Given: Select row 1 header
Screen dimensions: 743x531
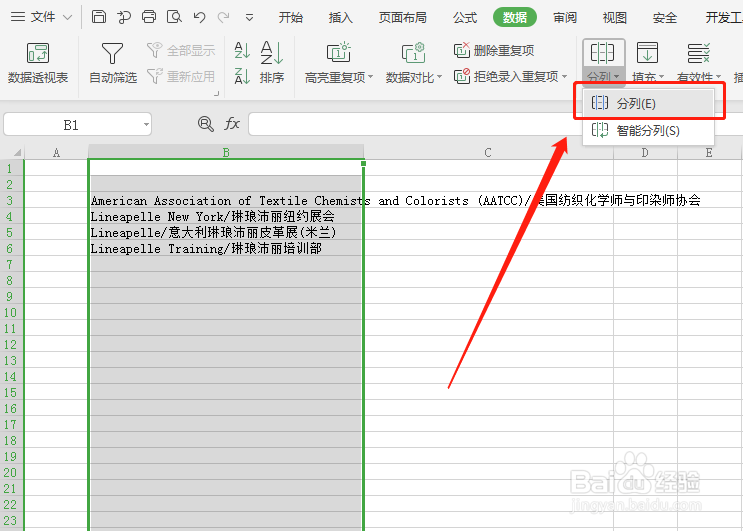Looking at the screenshot, I should pos(11,168).
